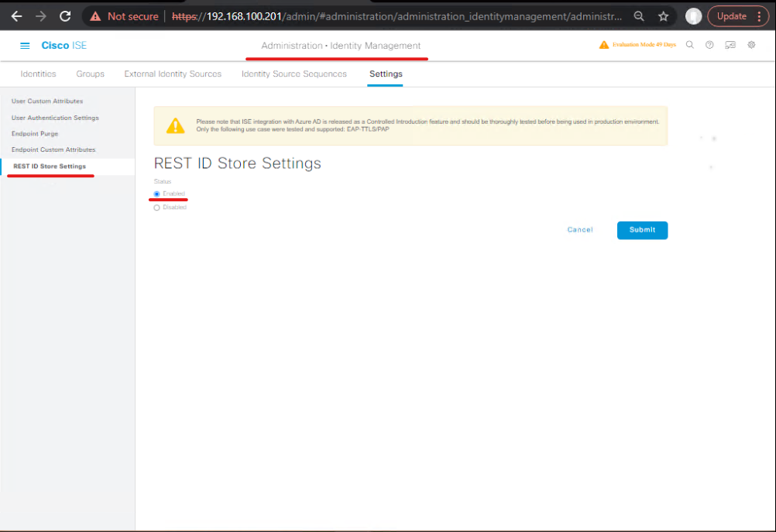Open the ISE settings gear icon
The image size is (776, 532).
pos(751,45)
